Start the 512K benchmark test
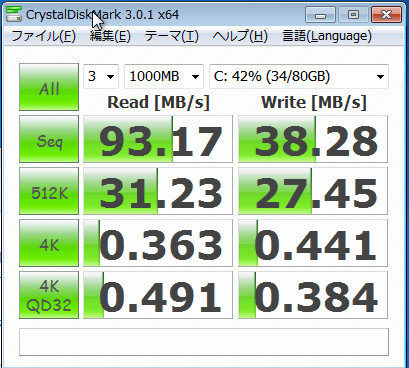The image size is (409, 368). [x=49, y=191]
